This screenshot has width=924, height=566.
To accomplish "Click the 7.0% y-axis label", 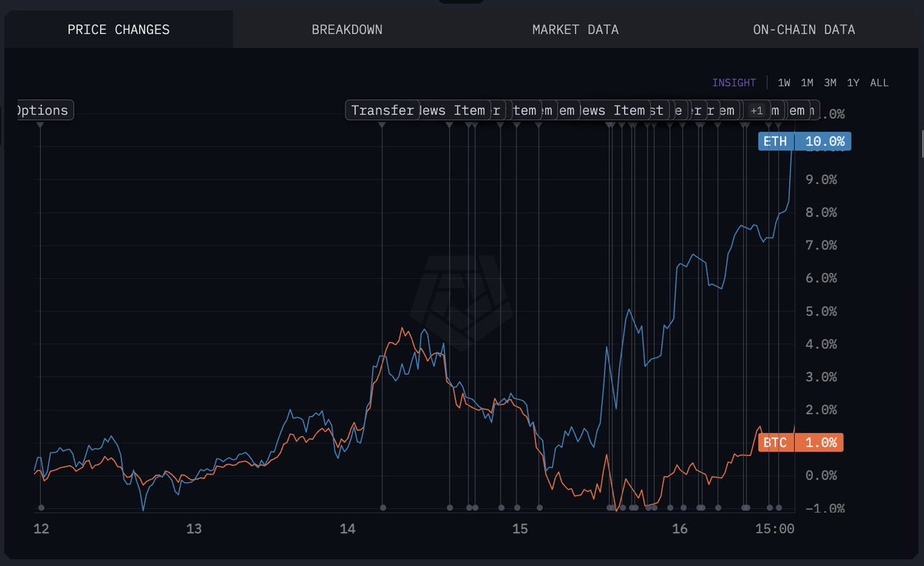I will (820, 246).
